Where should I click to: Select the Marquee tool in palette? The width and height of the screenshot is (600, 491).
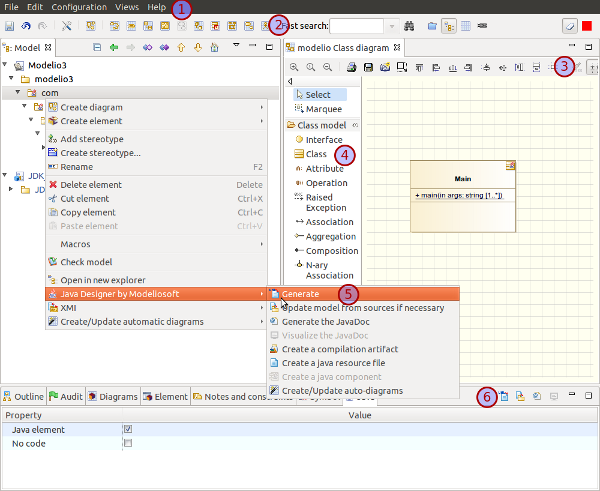(319, 109)
